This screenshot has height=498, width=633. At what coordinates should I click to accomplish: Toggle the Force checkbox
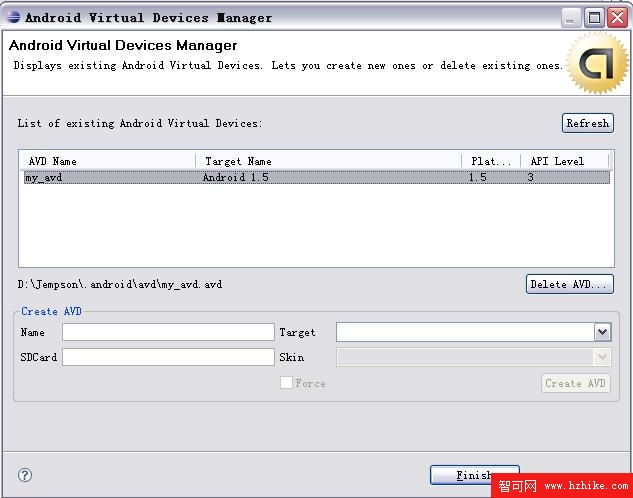(286, 383)
